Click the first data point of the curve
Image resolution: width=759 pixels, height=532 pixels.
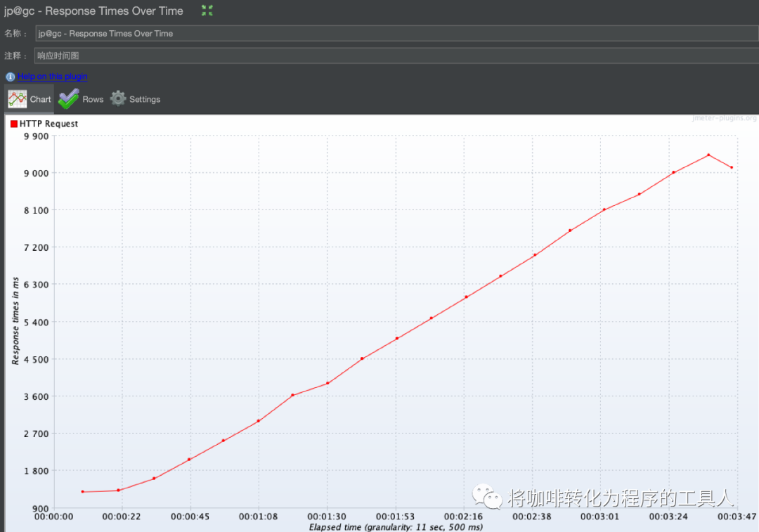tap(83, 492)
